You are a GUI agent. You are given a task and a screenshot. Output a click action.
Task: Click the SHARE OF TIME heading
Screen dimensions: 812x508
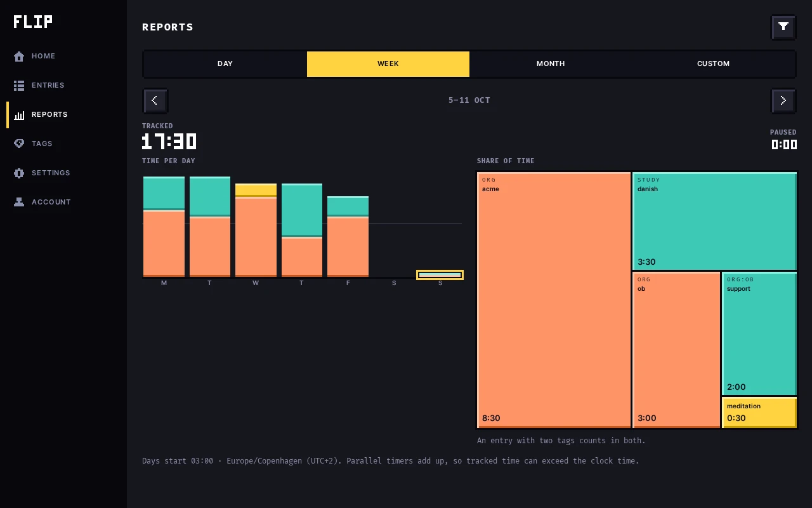[x=506, y=161]
